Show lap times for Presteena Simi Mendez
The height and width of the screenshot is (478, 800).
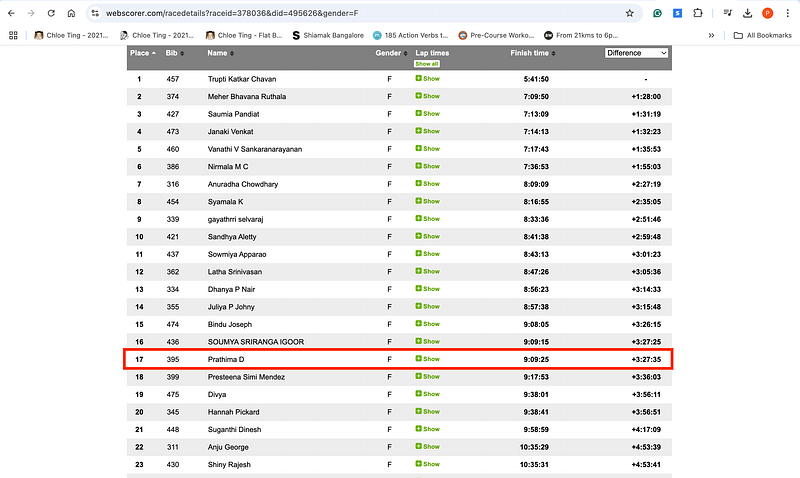click(428, 376)
